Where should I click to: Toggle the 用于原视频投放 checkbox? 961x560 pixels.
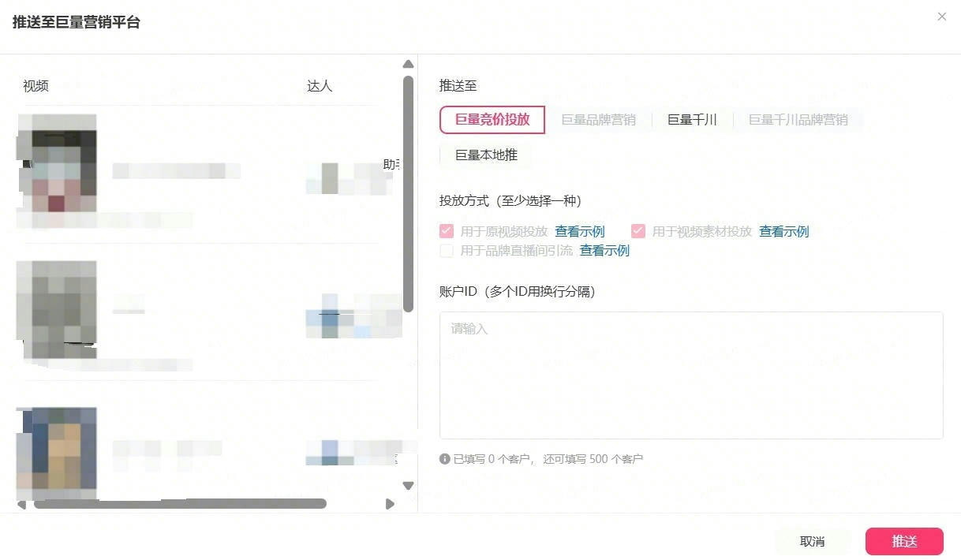point(447,231)
